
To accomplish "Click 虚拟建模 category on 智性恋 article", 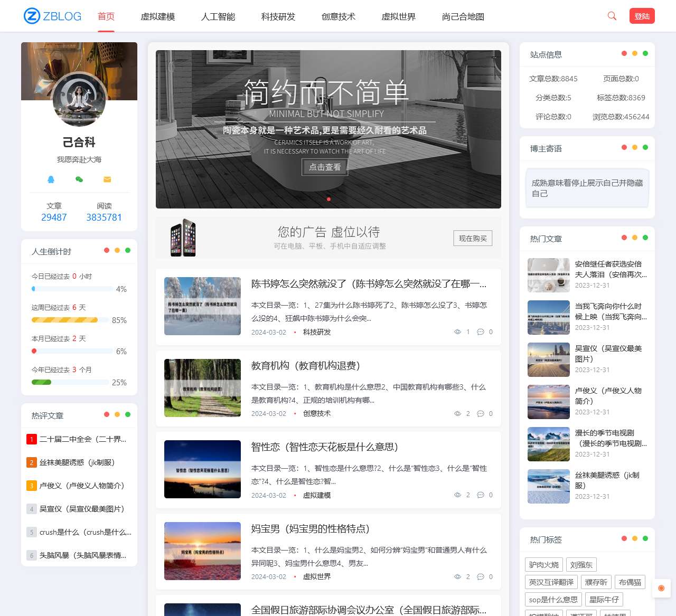I will 317,495.
